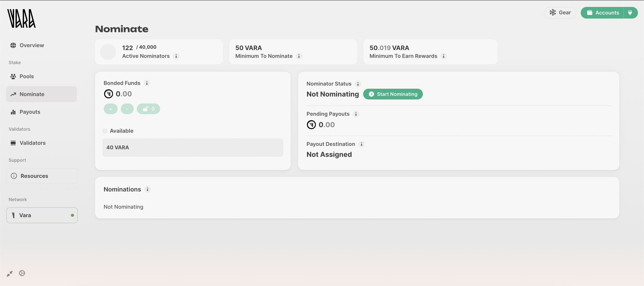
Task: Click the Pending Payouts VARA token icon
Action: click(x=311, y=125)
